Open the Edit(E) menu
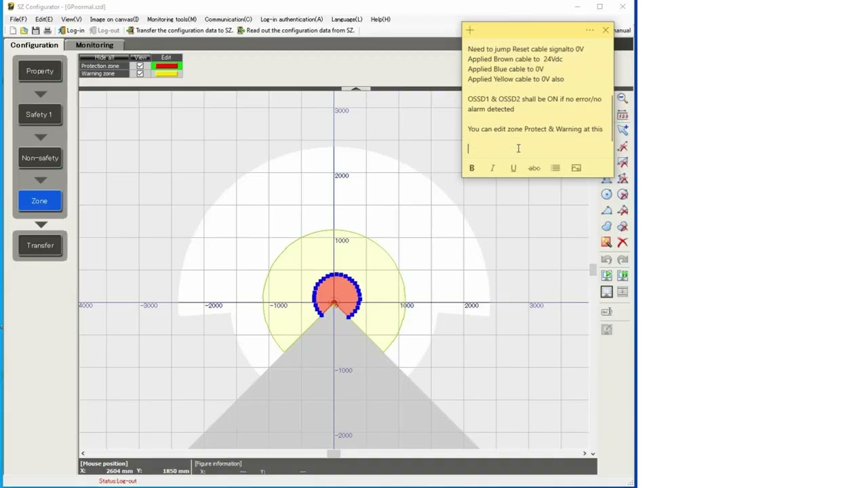Image resolution: width=868 pixels, height=488 pixels. [43, 19]
